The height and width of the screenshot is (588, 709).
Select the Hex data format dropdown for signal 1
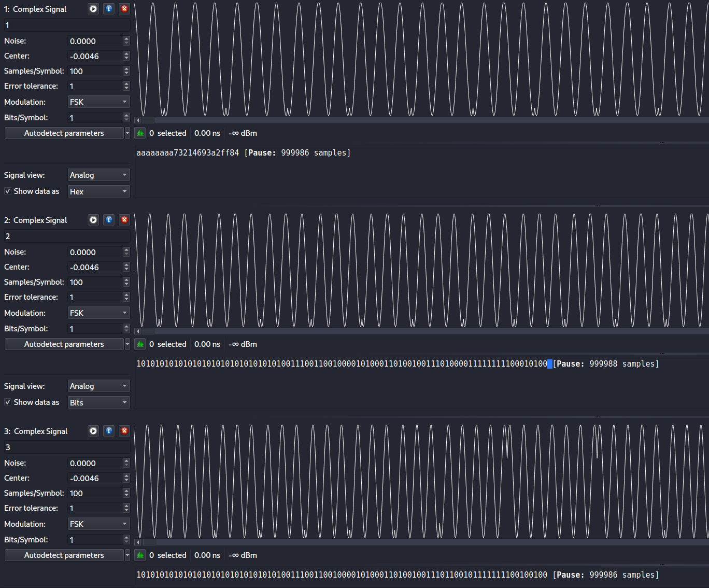tap(98, 191)
